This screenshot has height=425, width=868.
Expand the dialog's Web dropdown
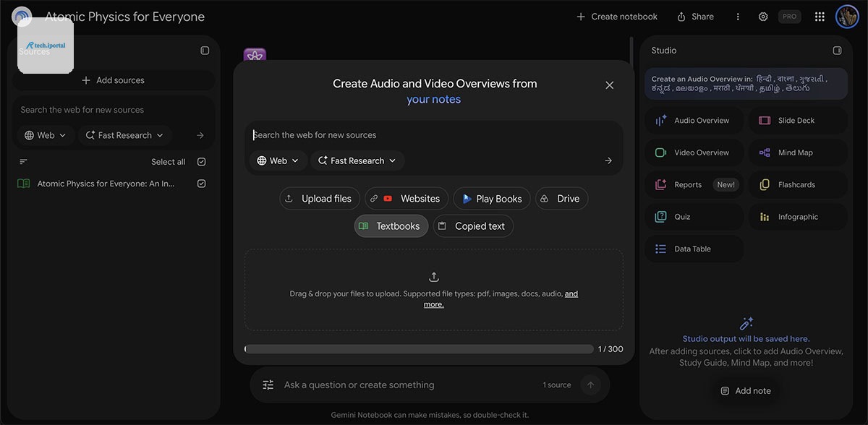coord(278,160)
